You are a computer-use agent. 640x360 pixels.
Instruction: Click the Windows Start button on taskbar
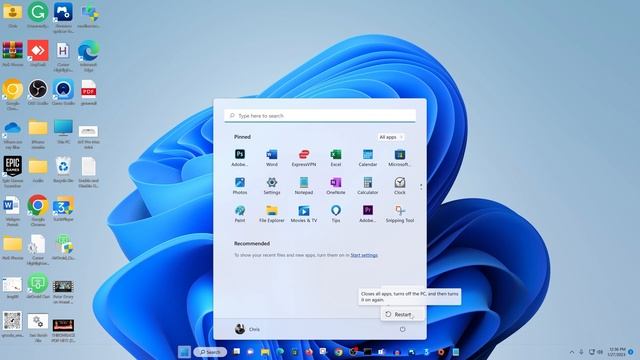pyautogui.click(x=184, y=352)
